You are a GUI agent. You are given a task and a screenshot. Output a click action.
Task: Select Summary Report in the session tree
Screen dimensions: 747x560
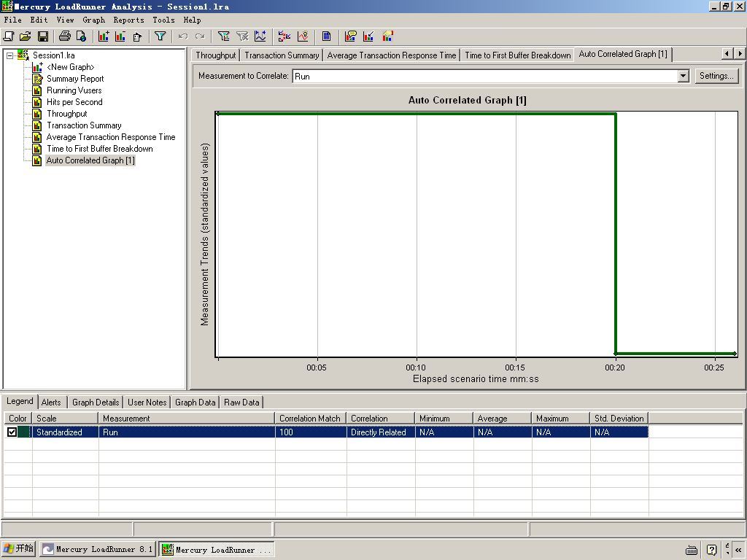pos(75,79)
